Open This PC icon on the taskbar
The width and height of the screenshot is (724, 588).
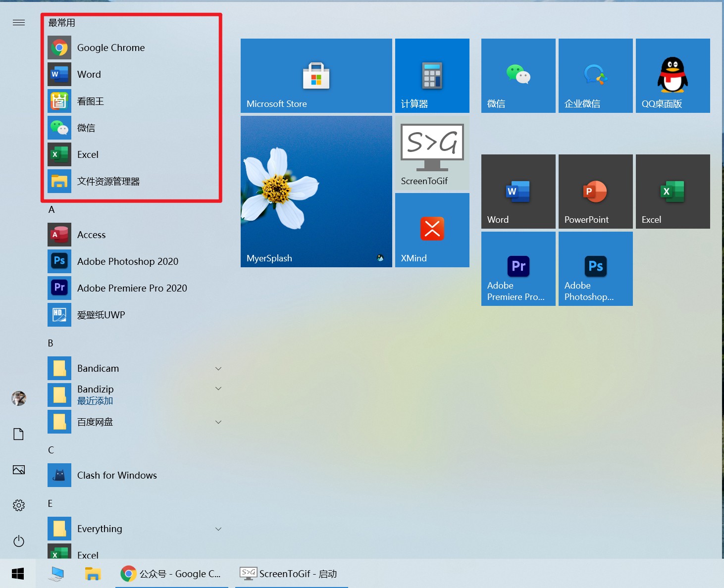(x=56, y=574)
